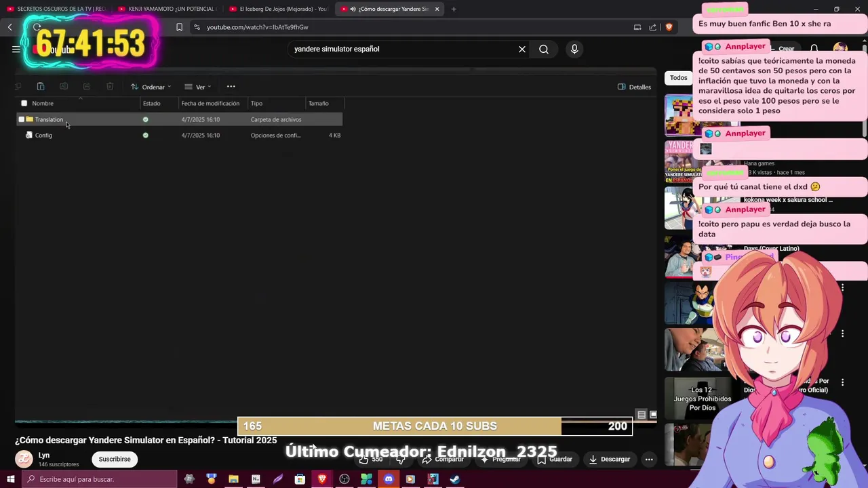Open Microsoft Store from the taskbar
This screenshot has width=868, height=488.
coord(300,479)
